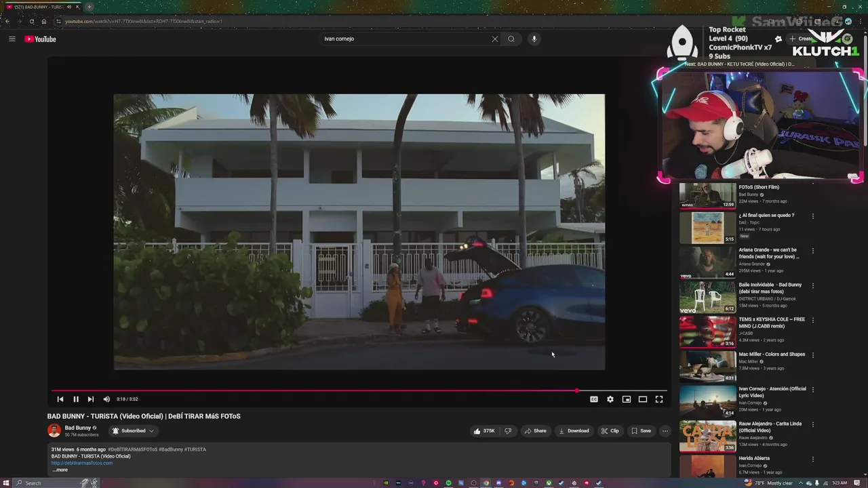Download the video
Viewport: 868px width, 488px height.
click(574, 430)
